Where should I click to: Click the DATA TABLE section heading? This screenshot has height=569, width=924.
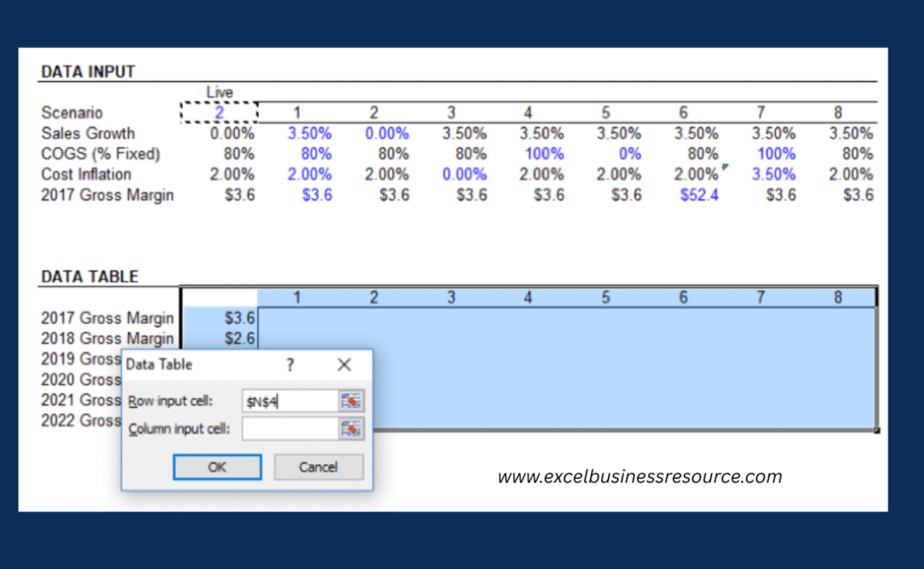click(x=88, y=277)
